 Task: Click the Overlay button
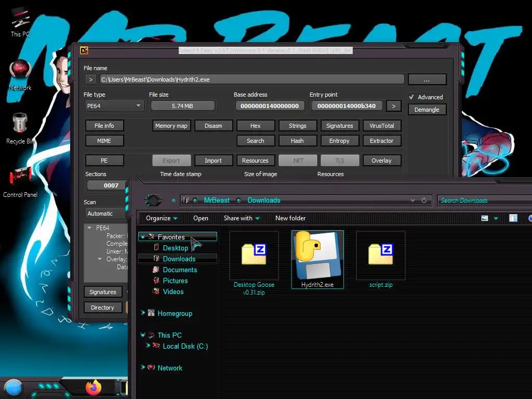click(x=382, y=161)
